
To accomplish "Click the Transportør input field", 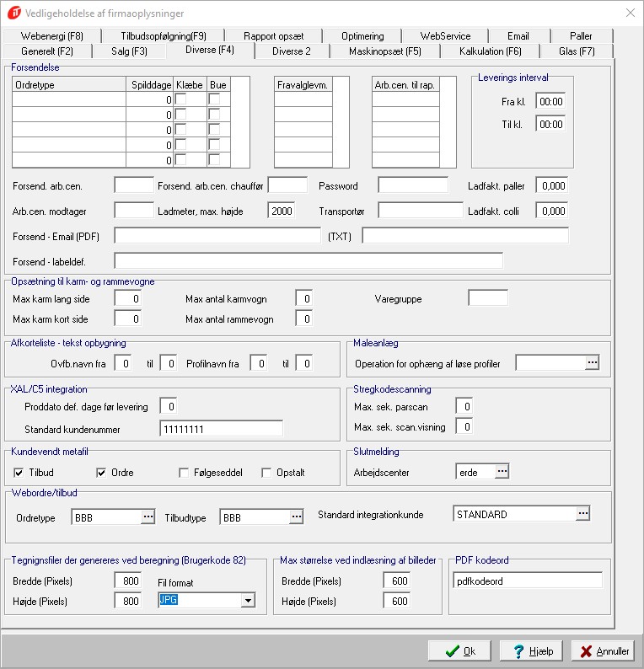I will [x=421, y=211].
